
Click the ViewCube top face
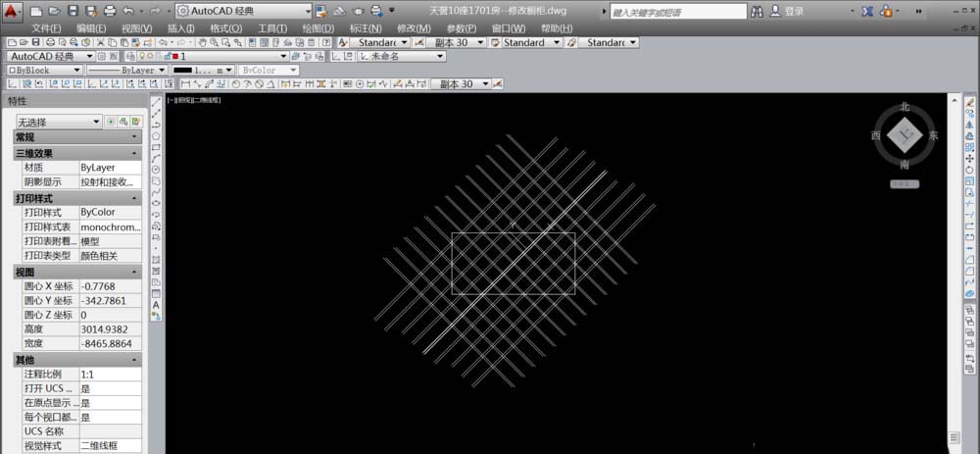(x=905, y=135)
